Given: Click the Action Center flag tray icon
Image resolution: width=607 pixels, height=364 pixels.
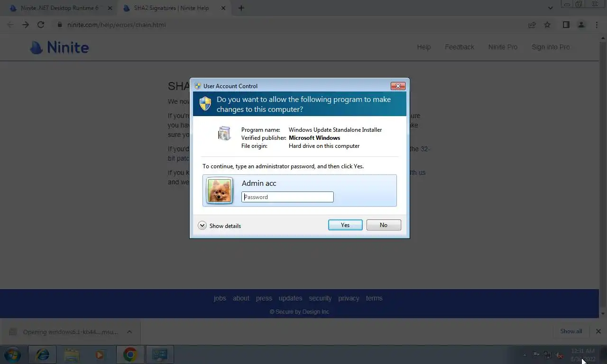Looking at the screenshot, I should [x=536, y=355].
